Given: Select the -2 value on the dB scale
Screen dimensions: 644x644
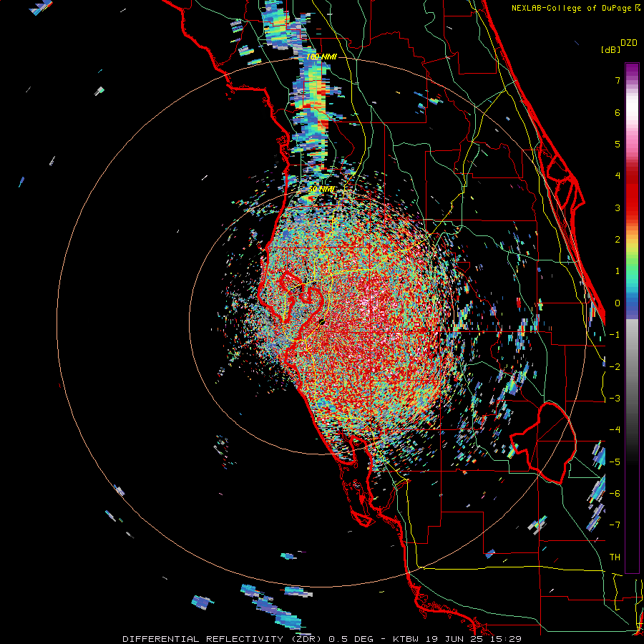Looking at the screenshot, I should point(615,367).
